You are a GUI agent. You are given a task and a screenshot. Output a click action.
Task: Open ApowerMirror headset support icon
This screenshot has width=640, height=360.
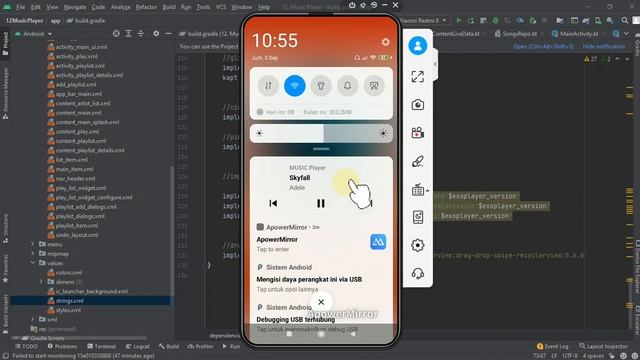(418, 273)
